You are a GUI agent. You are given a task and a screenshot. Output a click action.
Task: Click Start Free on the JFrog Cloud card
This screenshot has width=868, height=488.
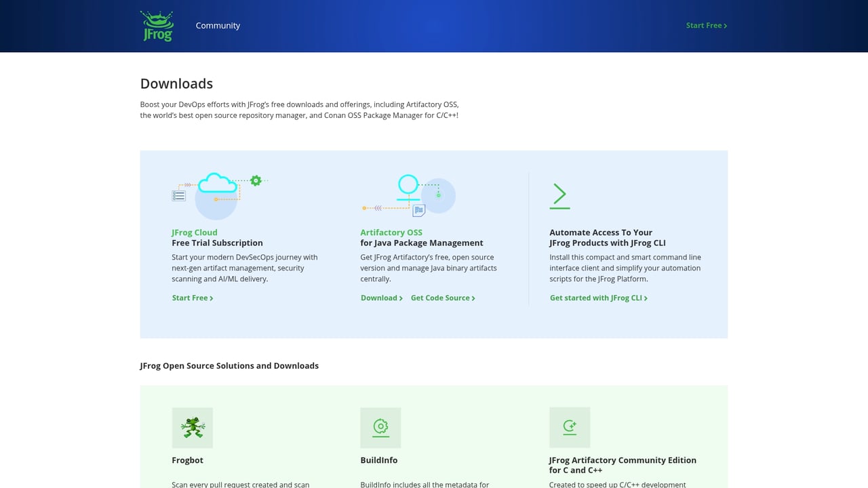(x=191, y=298)
